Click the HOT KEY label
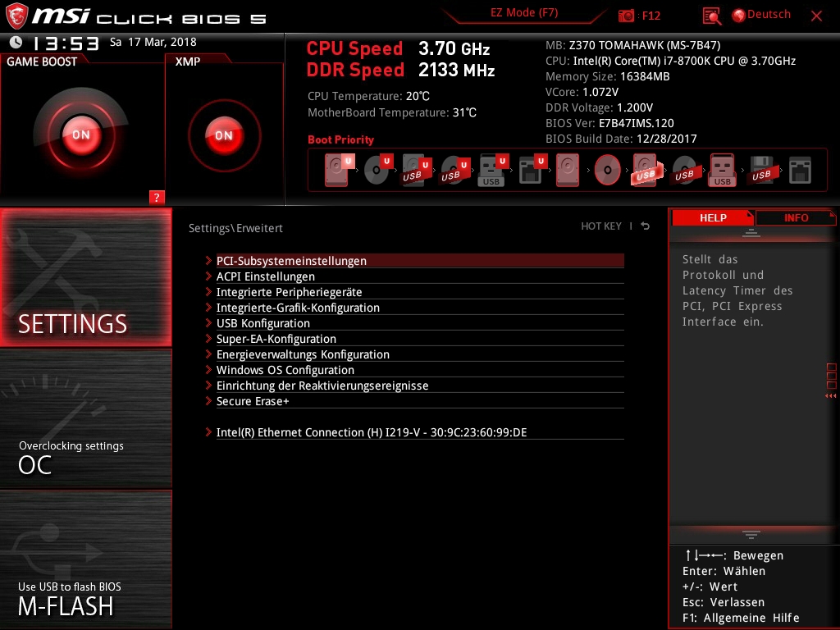The image size is (840, 630). point(601,226)
